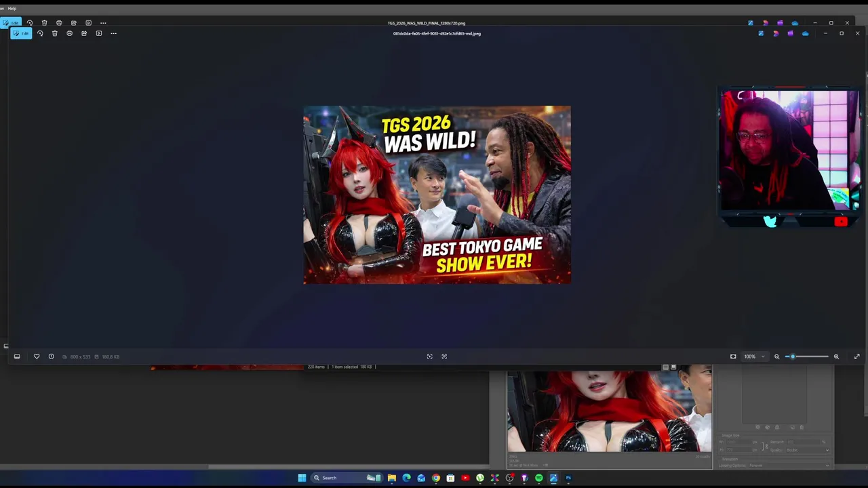Open the 100% zoom level dropdown

tap(754, 357)
